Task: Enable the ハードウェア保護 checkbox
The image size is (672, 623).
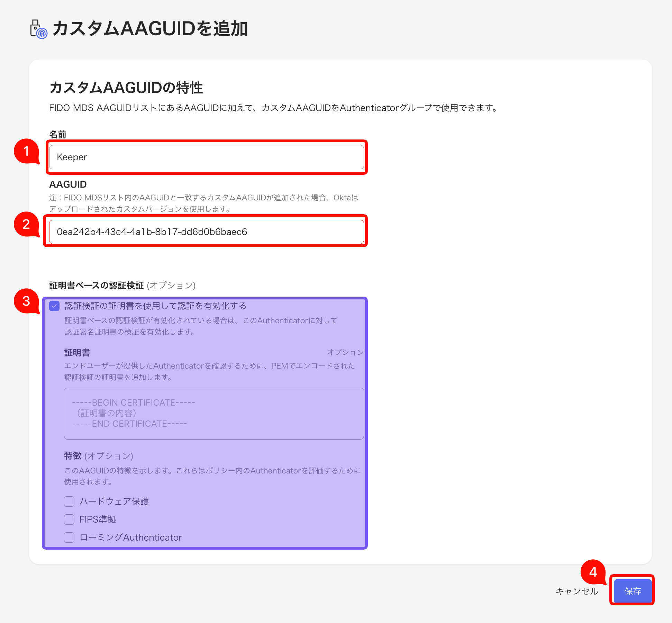Action: [x=69, y=502]
